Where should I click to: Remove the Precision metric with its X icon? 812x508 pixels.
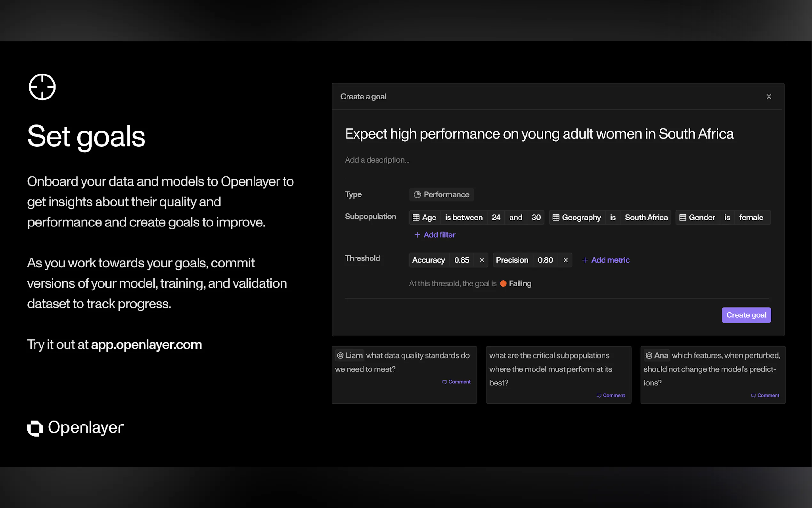coord(565,260)
